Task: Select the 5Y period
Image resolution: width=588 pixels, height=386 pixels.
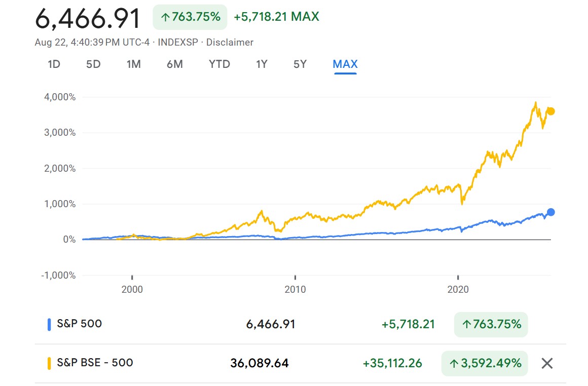Action: tap(299, 64)
